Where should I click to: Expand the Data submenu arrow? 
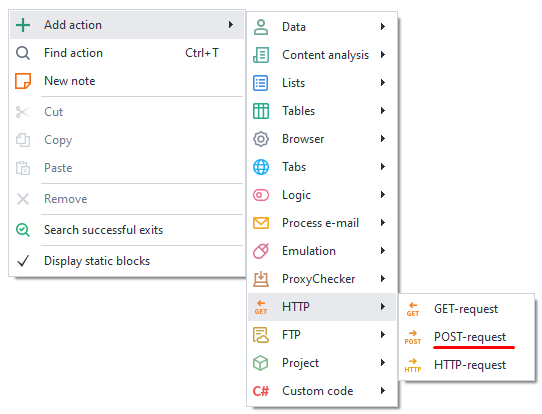pyautogui.click(x=383, y=27)
